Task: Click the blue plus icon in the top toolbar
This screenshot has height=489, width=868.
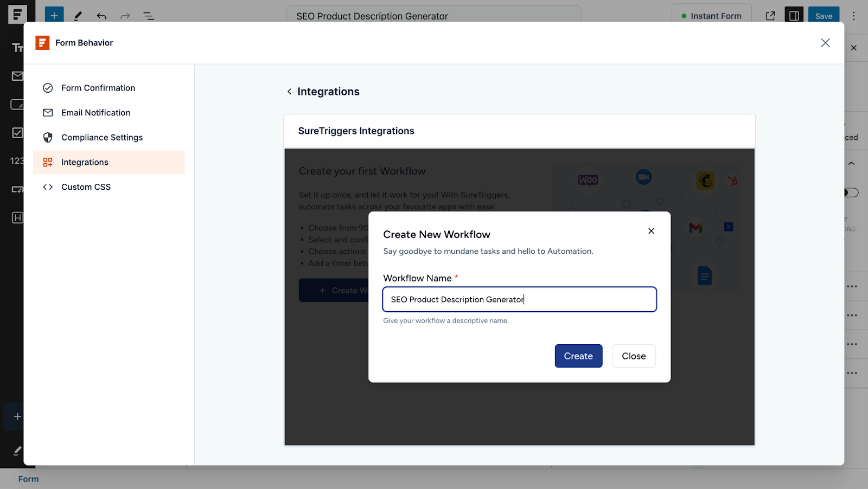Action: [54, 15]
